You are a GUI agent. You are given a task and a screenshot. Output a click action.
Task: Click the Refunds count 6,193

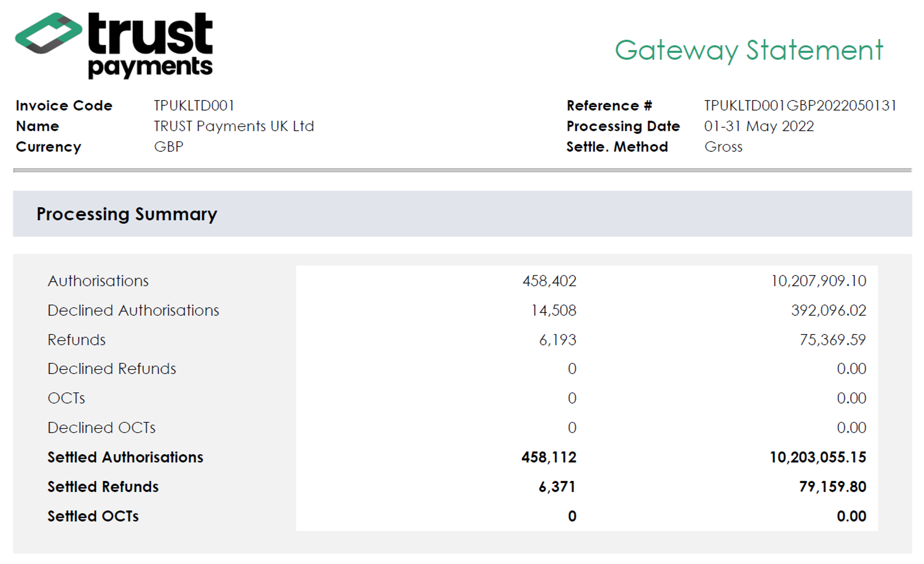click(557, 340)
